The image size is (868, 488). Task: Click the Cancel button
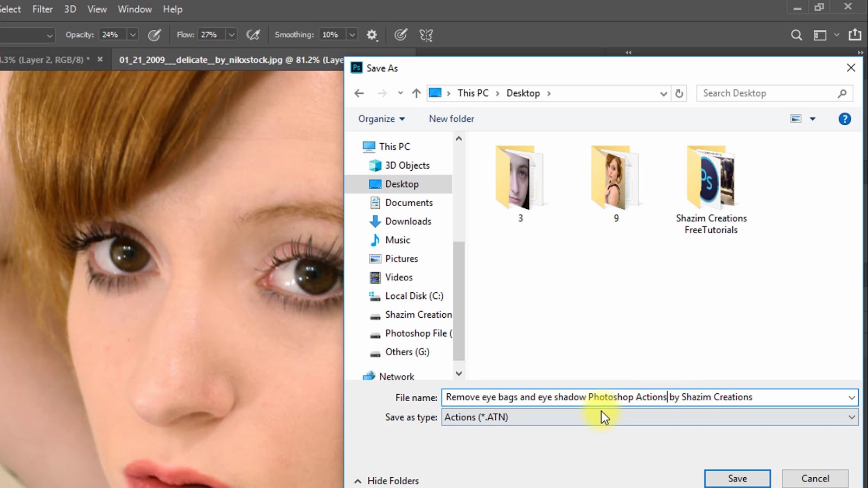coord(815,479)
